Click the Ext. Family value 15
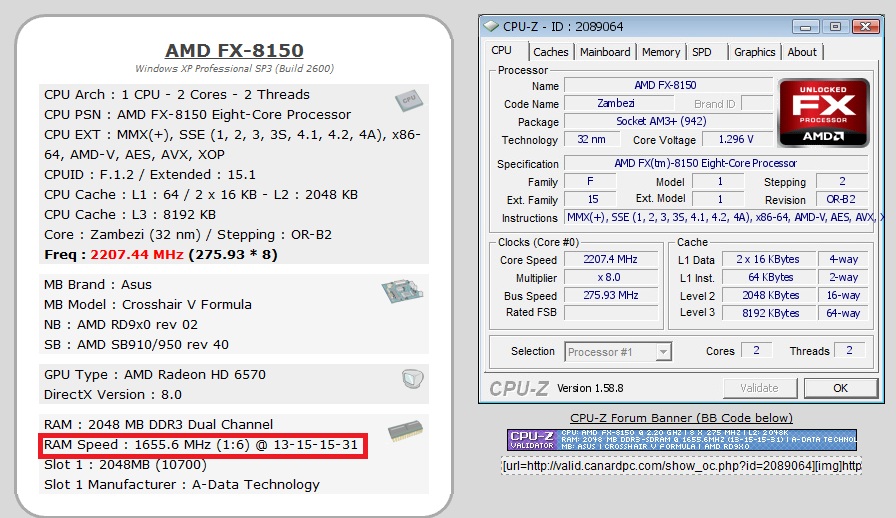Viewport: 896px width, 518px height. [x=590, y=200]
